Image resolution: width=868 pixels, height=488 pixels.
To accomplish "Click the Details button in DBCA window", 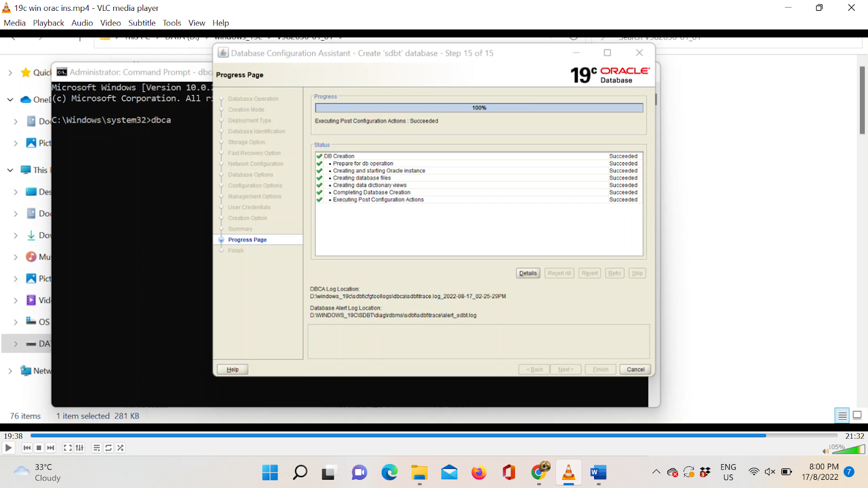I will (528, 273).
